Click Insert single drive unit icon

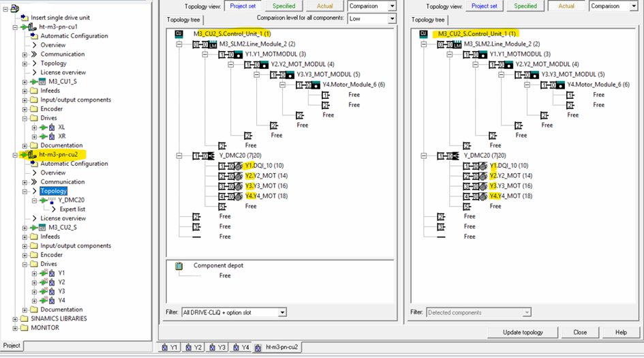(24, 17)
